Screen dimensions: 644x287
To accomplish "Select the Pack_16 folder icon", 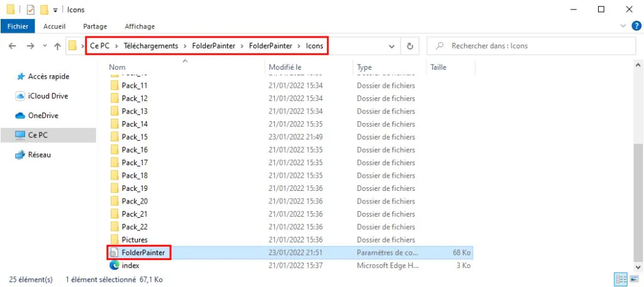I will click(114, 149).
